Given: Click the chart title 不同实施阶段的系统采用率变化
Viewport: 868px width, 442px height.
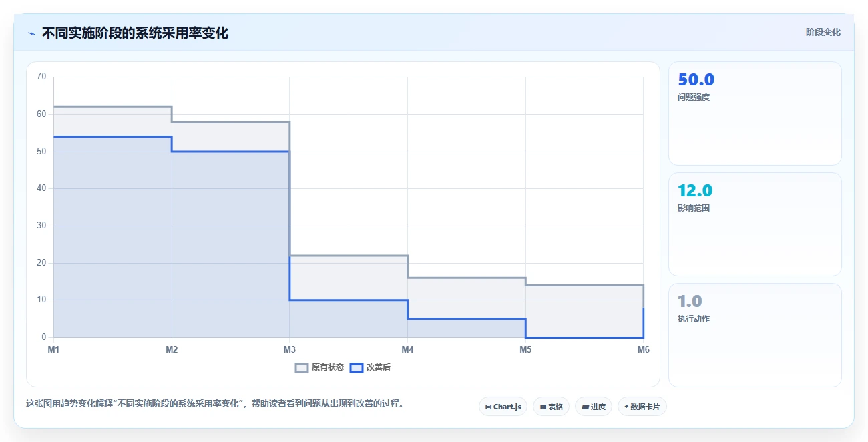Looking at the screenshot, I should pos(135,33).
